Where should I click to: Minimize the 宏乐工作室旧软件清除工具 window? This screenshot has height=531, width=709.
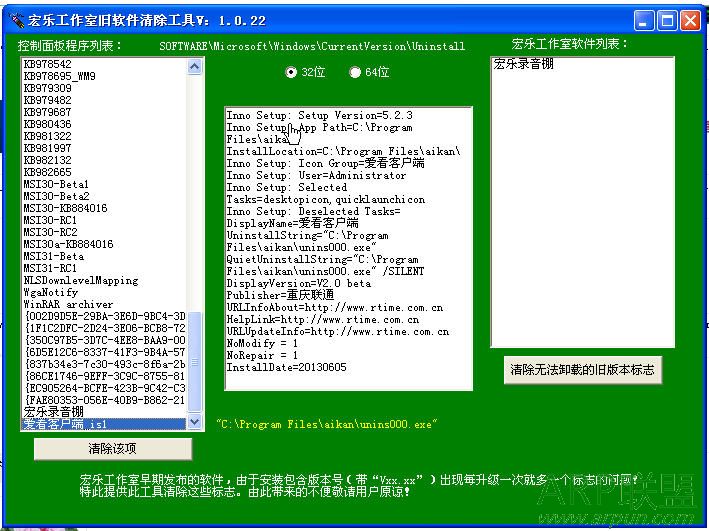pyautogui.click(x=644, y=20)
